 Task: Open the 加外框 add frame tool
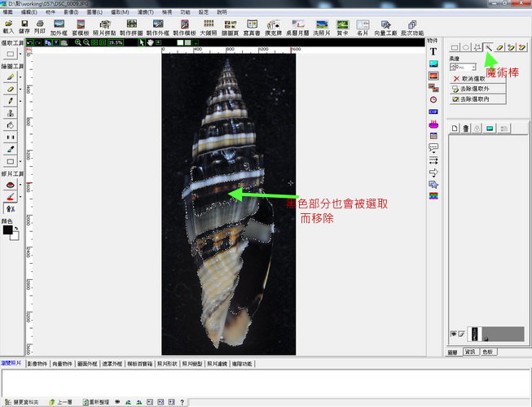click(x=59, y=27)
